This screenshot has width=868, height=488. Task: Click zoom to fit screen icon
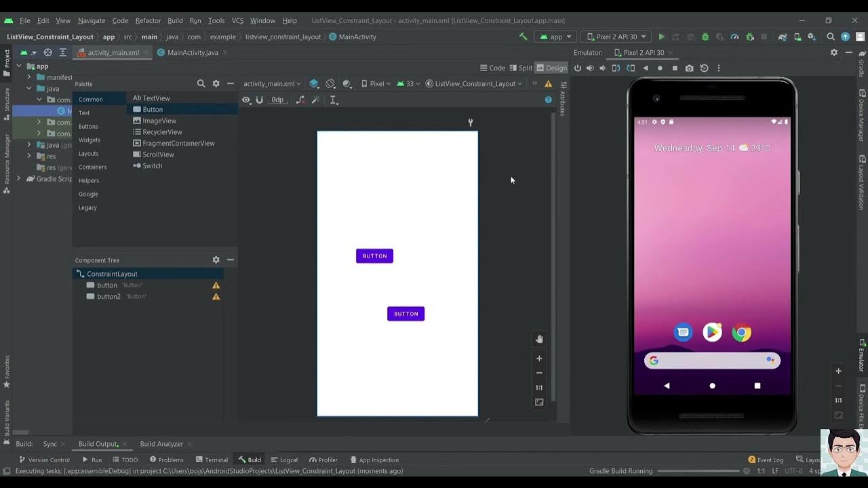coord(539,402)
